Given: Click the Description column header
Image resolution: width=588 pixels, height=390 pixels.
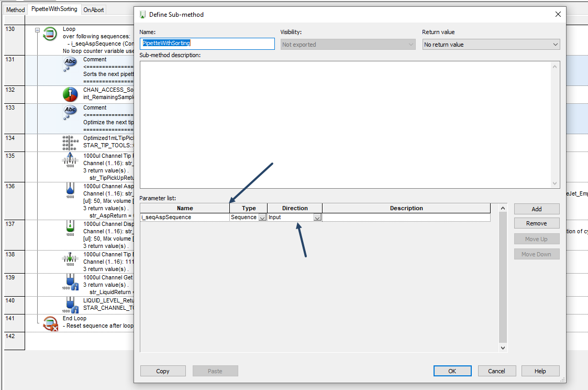Looking at the screenshot, I should pyautogui.click(x=406, y=208).
